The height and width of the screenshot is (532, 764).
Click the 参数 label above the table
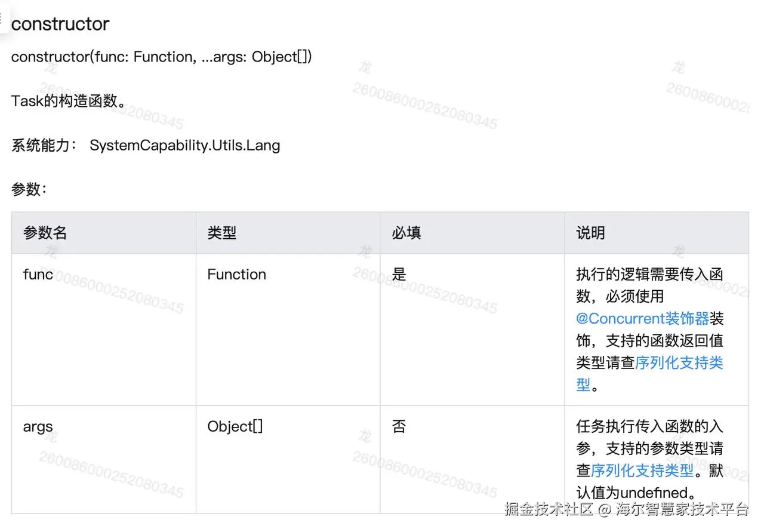pos(29,189)
